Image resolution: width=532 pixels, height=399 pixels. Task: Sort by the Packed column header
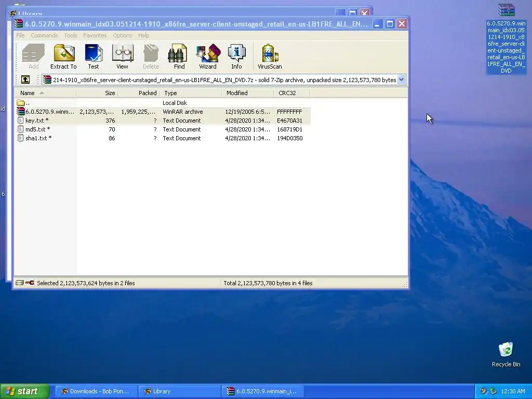pos(138,93)
